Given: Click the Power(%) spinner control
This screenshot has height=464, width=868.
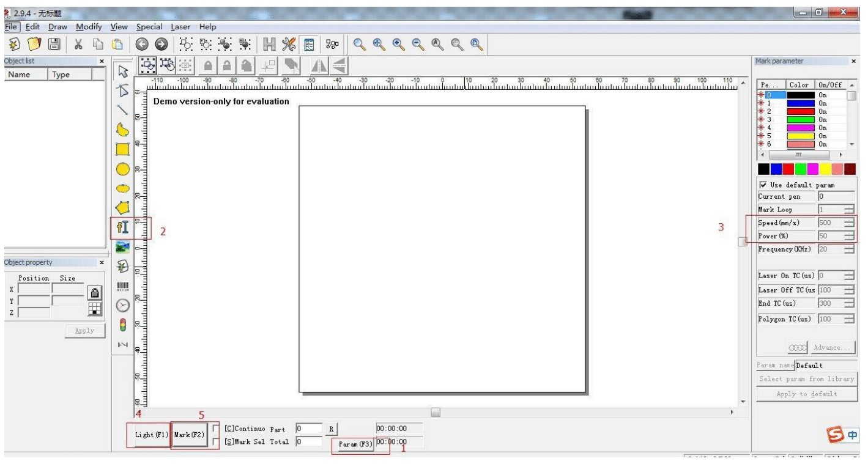Looking at the screenshot, I should (848, 236).
